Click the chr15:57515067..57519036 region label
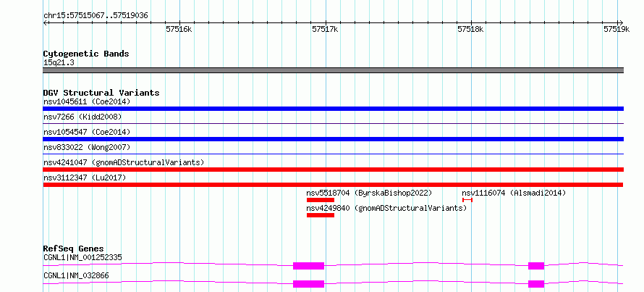Image resolution: width=644 pixels, height=292 pixels. coord(96,16)
